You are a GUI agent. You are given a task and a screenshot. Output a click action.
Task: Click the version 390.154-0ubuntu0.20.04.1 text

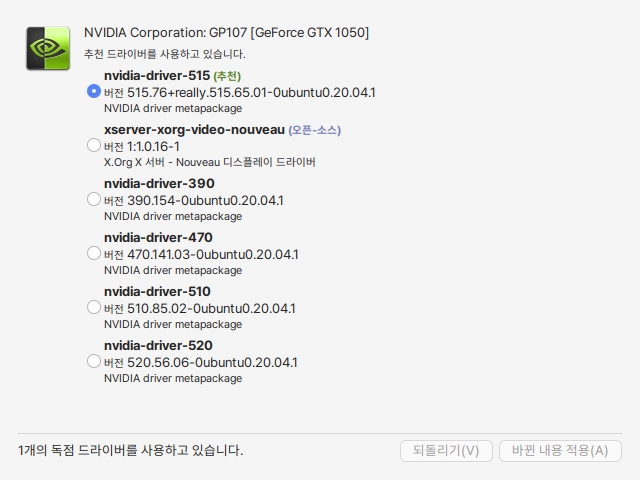coord(194,200)
